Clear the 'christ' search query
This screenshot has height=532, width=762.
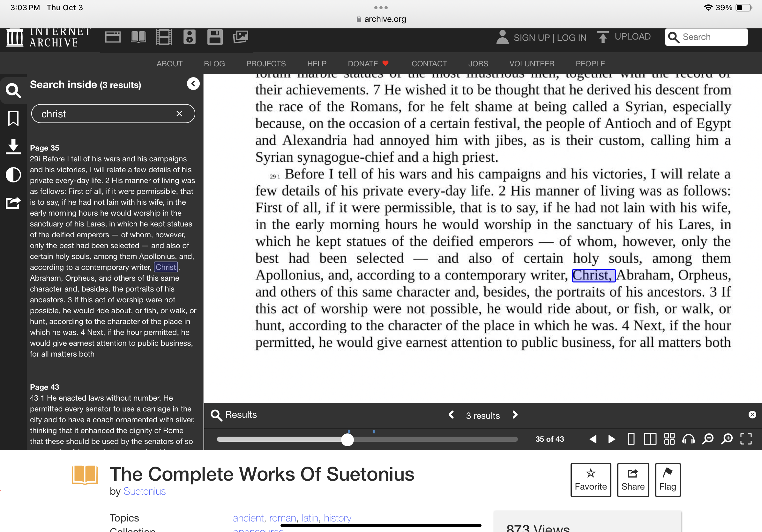click(179, 114)
